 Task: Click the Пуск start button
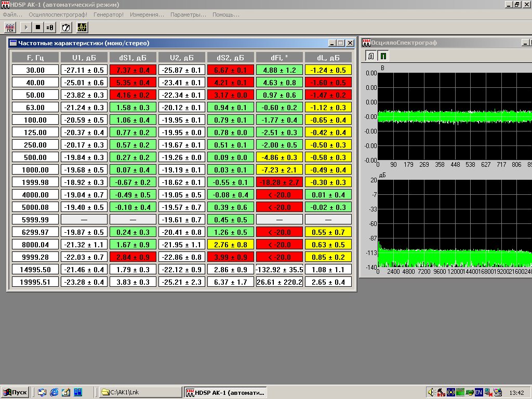click(x=15, y=392)
